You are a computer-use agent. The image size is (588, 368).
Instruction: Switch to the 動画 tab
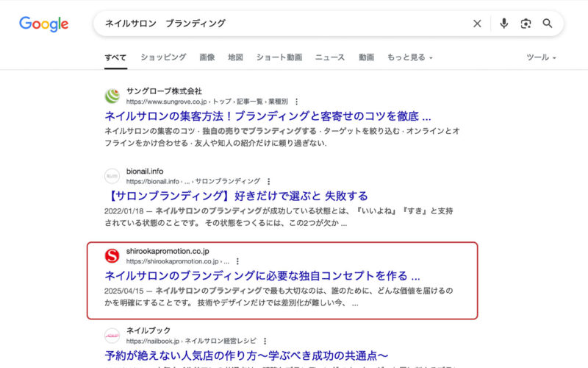(x=366, y=57)
